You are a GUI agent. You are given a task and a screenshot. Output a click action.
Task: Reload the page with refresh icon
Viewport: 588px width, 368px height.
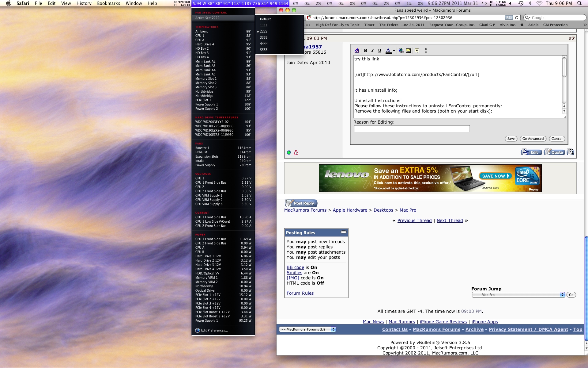click(516, 17)
